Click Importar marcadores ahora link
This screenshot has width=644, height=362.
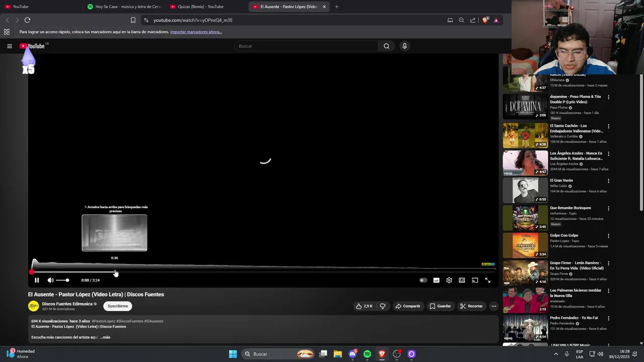196,32
